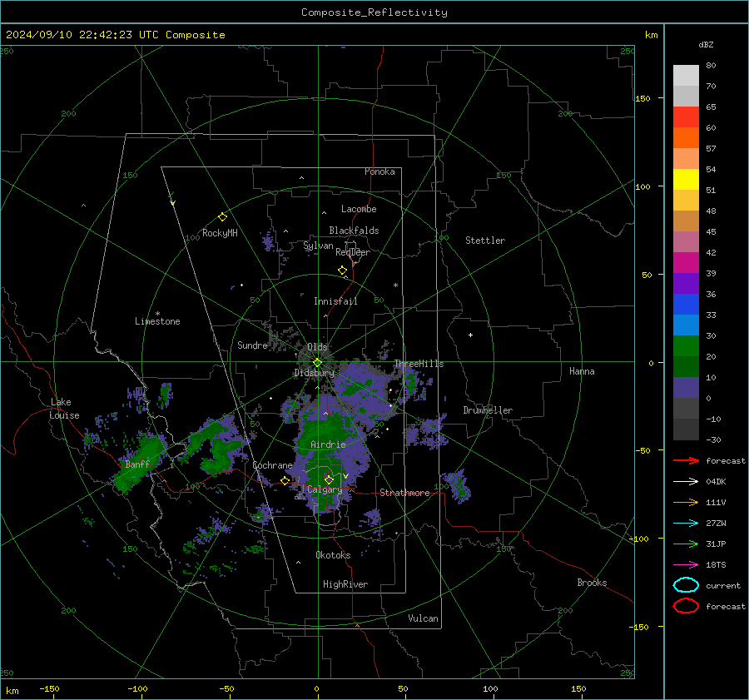Click the Olds label
749x700 pixels.
(x=317, y=347)
